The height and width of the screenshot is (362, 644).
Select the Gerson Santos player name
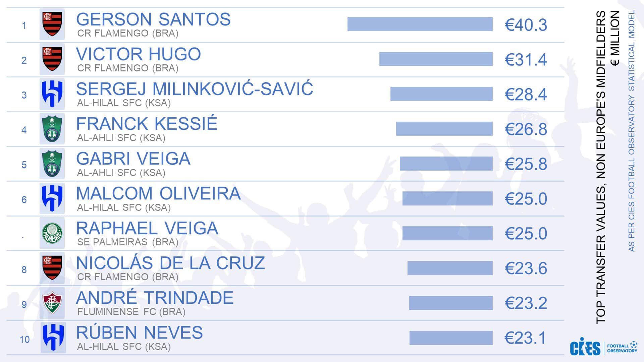(153, 19)
